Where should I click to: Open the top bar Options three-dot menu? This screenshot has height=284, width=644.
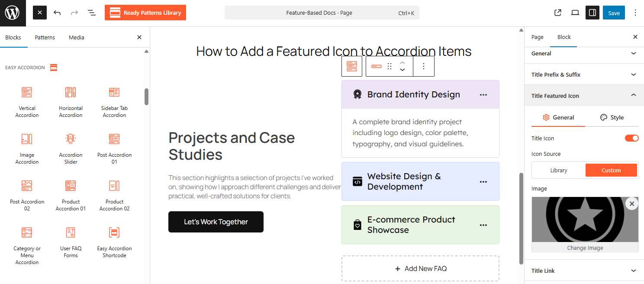(635, 13)
